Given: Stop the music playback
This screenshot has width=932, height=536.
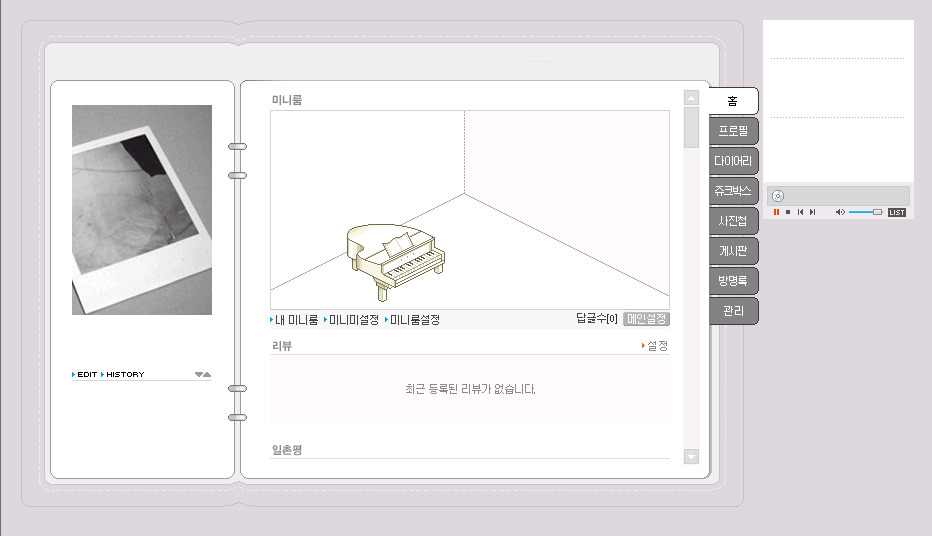Looking at the screenshot, I should (x=788, y=212).
